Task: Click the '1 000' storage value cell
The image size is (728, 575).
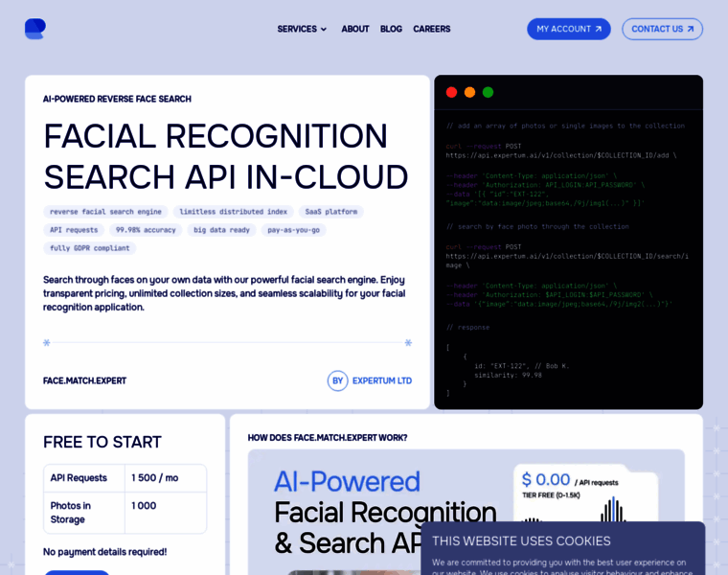Action: [x=166, y=513]
